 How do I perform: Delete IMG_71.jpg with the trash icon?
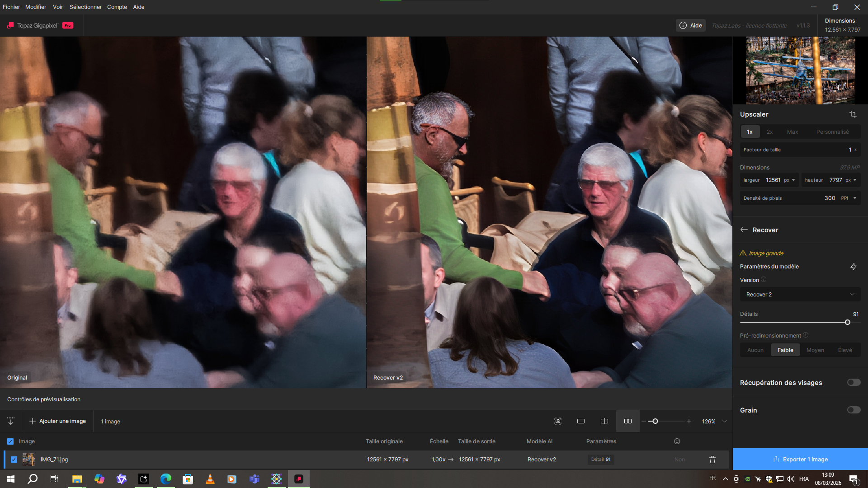tap(712, 460)
